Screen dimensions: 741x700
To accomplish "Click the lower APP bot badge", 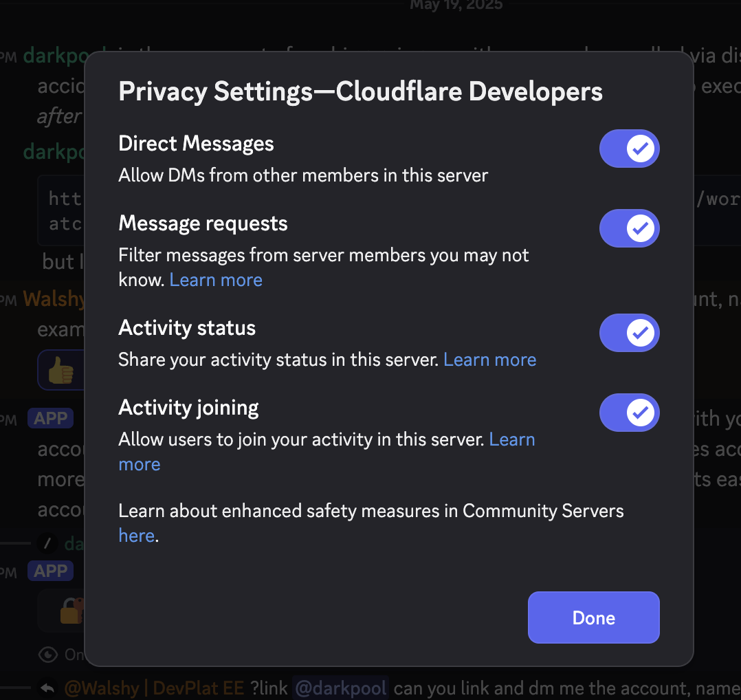I will (x=50, y=571).
